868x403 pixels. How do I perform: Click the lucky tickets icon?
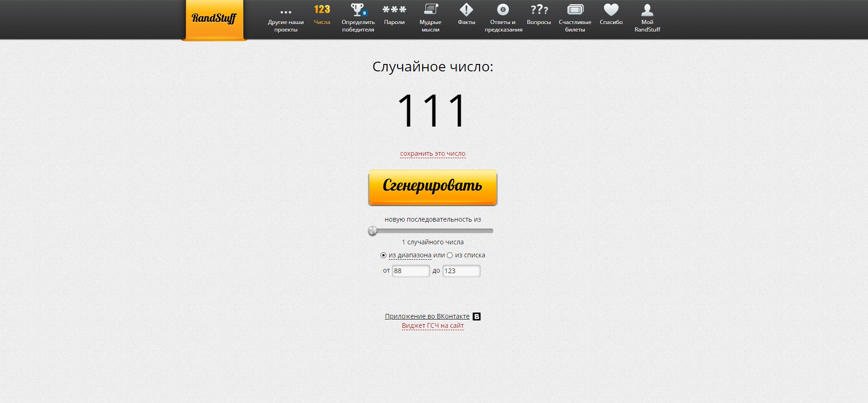tap(575, 10)
